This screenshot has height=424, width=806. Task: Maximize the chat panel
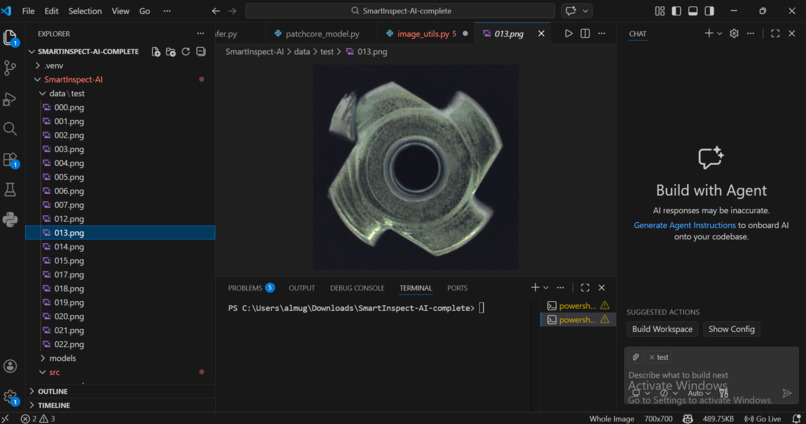(x=775, y=33)
